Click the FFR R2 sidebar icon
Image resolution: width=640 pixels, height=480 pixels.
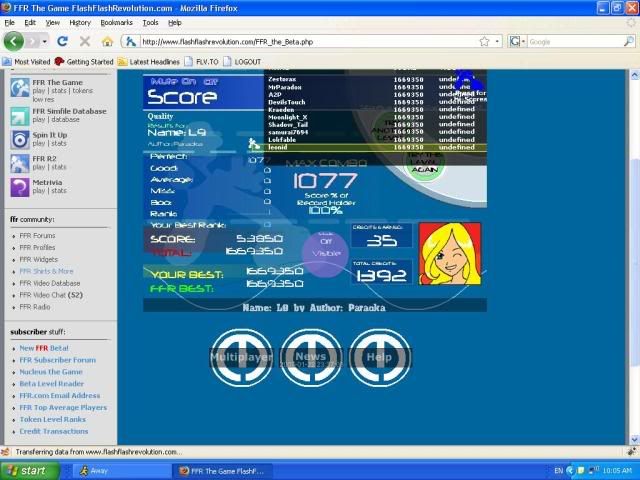pyautogui.click(x=19, y=163)
